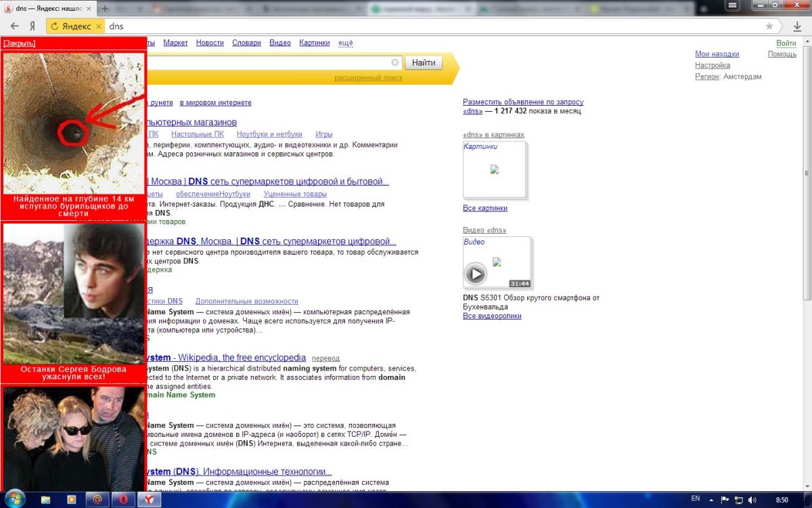Open Windows Explorer from taskbar
The width and height of the screenshot is (812, 508).
point(45,500)
